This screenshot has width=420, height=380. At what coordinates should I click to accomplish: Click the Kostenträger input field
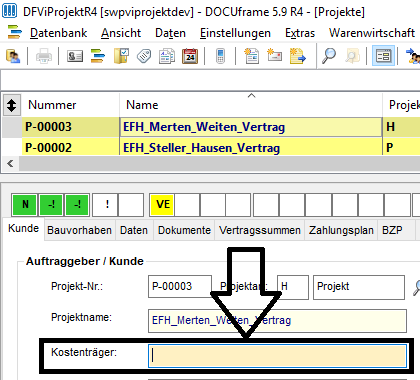point(277,356)
